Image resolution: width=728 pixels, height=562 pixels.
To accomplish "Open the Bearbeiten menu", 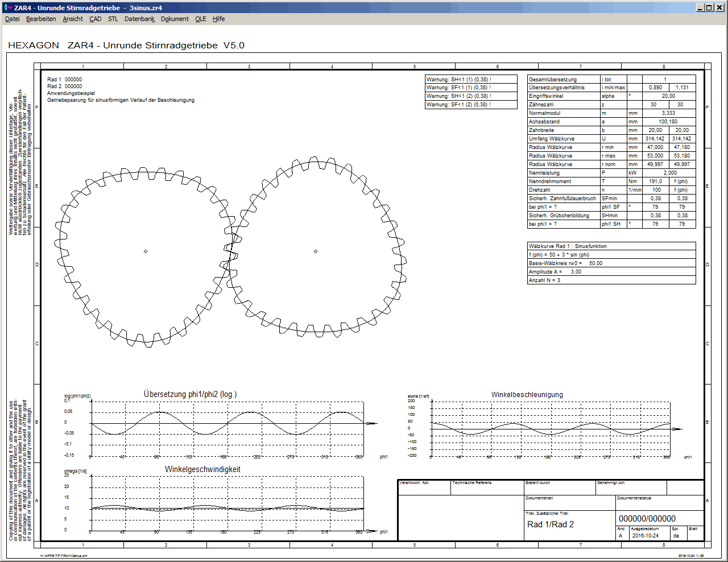I will [41, 19].
